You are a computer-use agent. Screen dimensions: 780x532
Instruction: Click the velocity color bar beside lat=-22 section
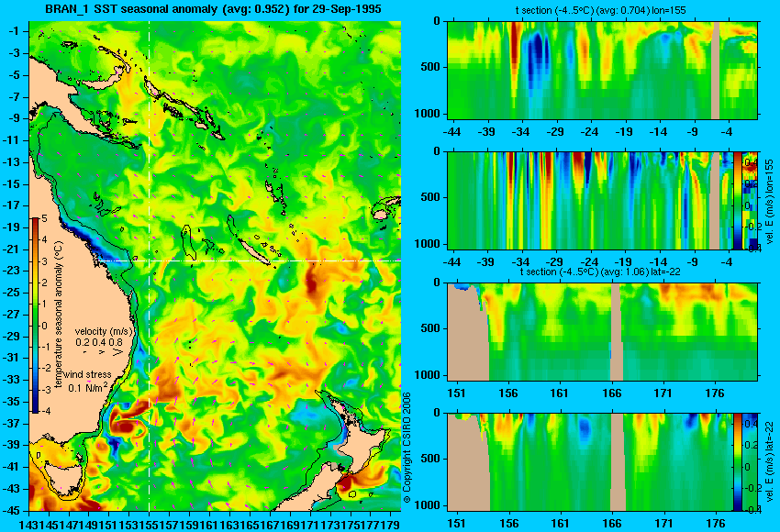coord(737,462)
